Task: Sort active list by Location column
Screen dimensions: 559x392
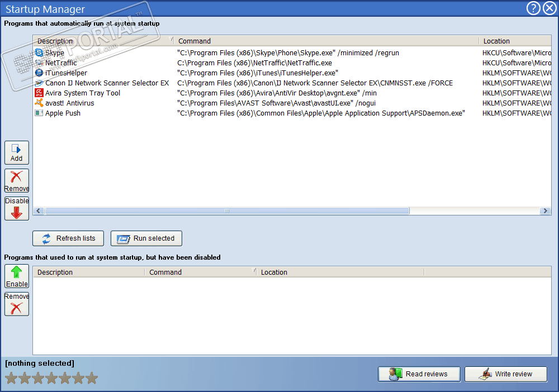Action: (x=515, y=41)
